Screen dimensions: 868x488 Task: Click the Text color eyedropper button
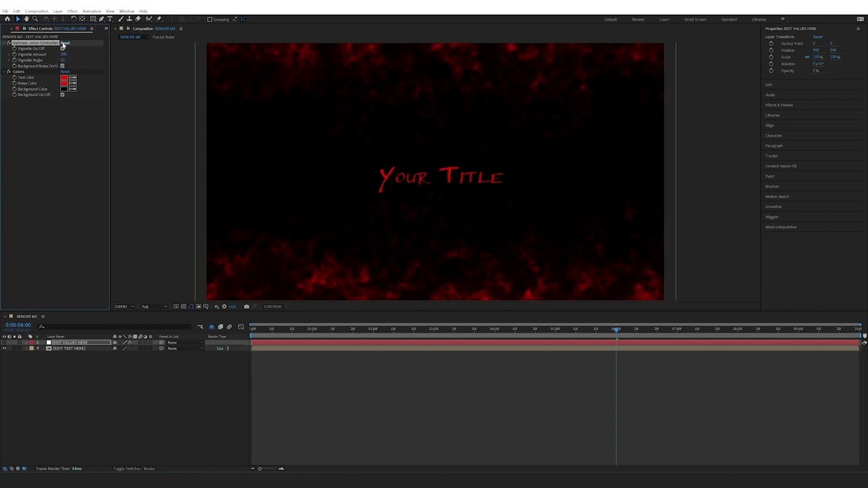point(73,77)
